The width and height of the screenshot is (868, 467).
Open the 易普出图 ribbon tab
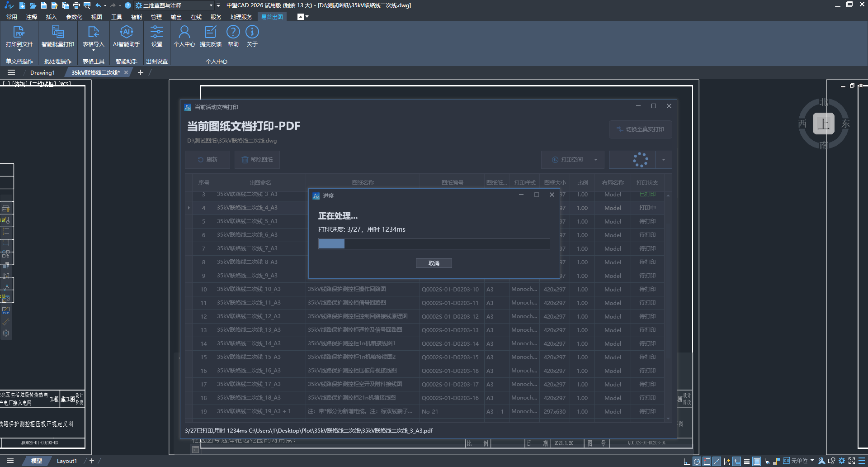pos(272,17)
